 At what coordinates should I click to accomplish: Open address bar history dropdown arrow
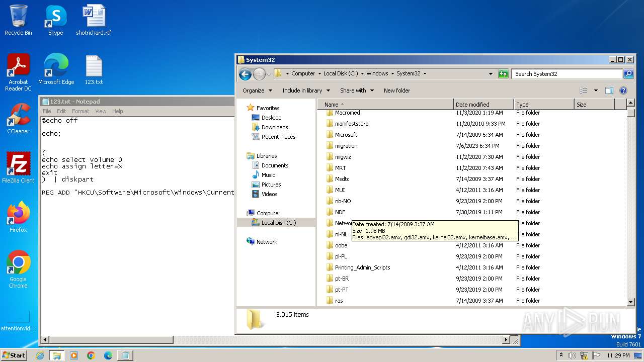coord(491,74)
